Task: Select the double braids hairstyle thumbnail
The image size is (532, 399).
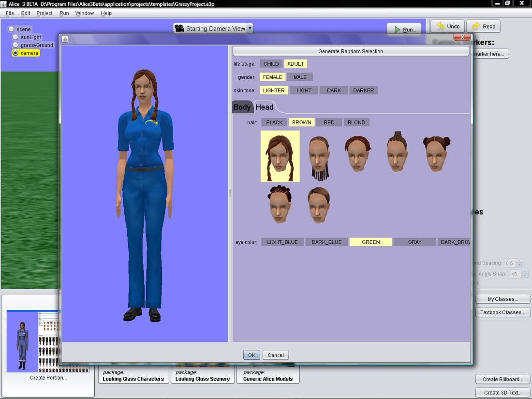Action: 280,156
